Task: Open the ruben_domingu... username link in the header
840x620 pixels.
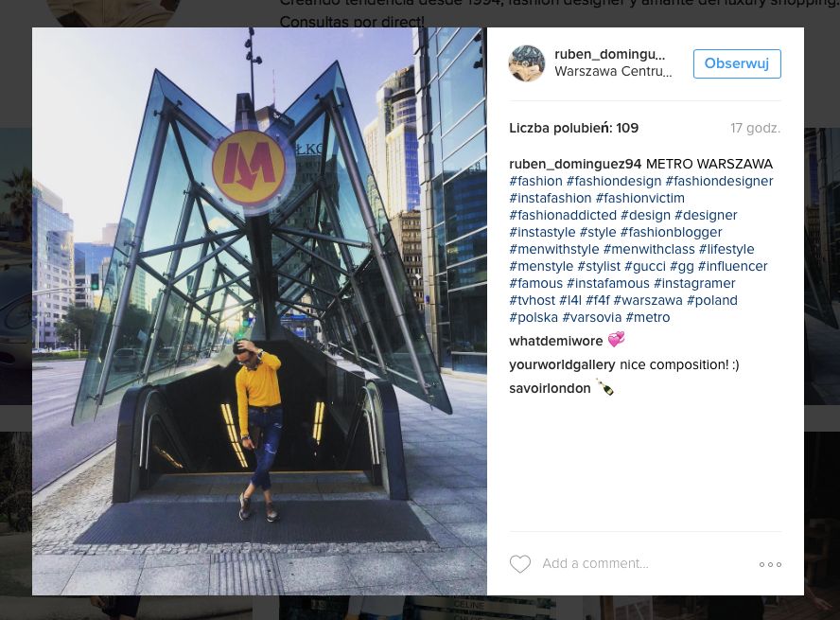Action: click(x=609, y=54)
